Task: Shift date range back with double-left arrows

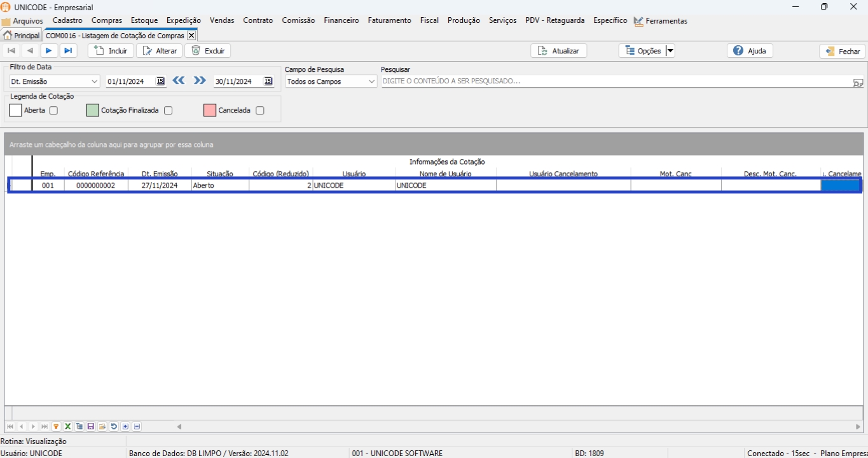Action: coord(179,81)
